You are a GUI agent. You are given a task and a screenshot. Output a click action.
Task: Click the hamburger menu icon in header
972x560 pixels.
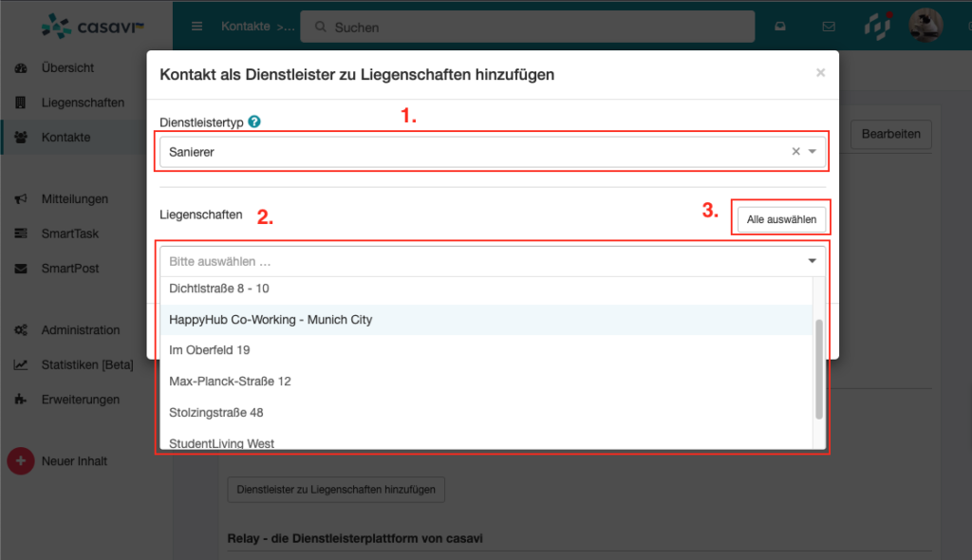click(x=196, y=27)
